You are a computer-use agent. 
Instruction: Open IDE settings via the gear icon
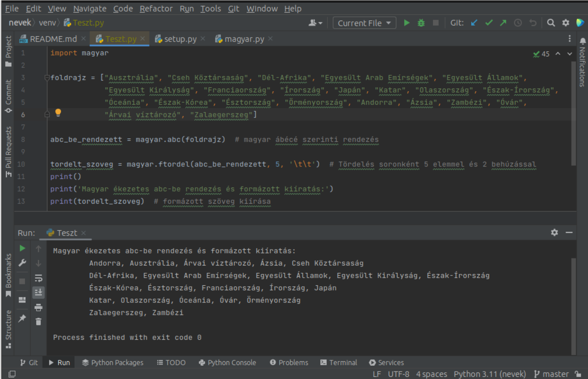tap(566, 23)
